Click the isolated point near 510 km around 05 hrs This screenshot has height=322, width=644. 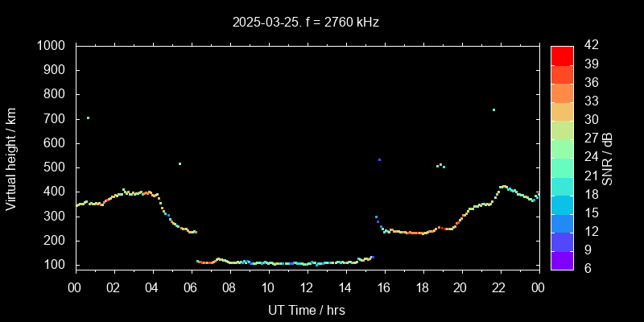(x=180, y=164)
